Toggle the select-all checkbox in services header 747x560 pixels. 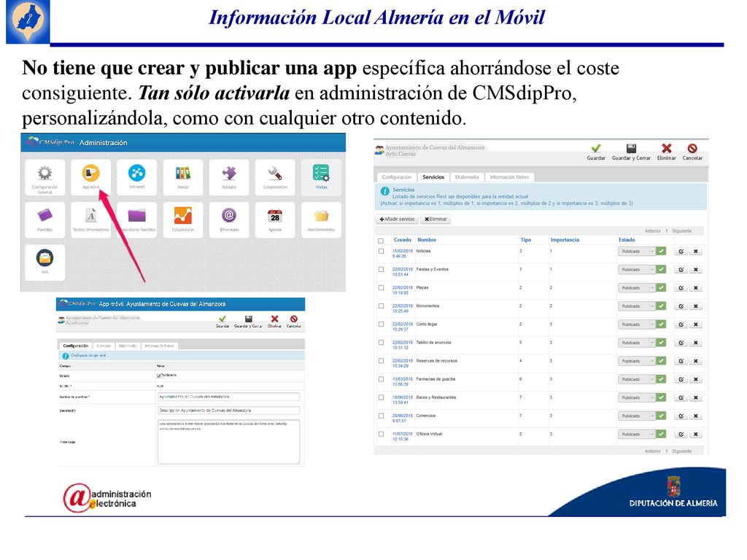click(381, 241)
